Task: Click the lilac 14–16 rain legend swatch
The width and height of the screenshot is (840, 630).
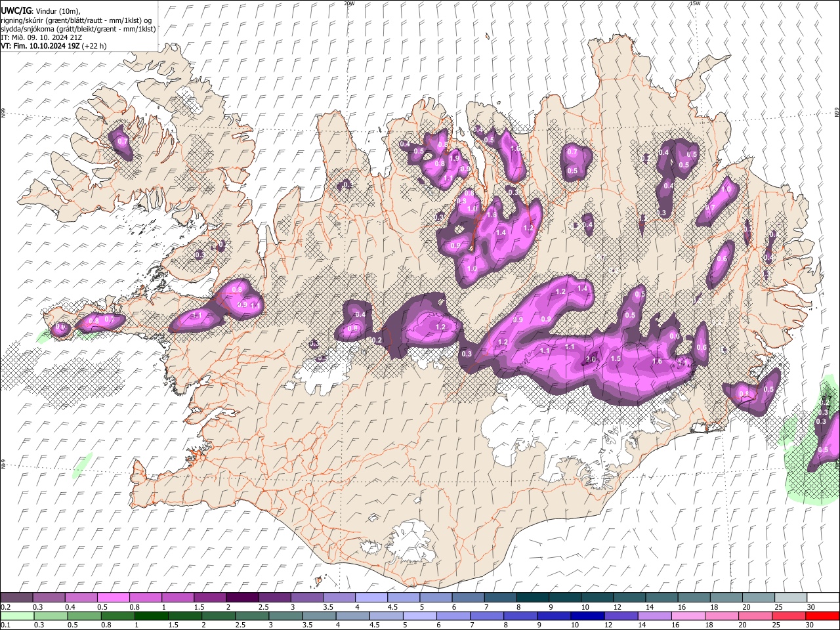Action: tap(654, 616)
